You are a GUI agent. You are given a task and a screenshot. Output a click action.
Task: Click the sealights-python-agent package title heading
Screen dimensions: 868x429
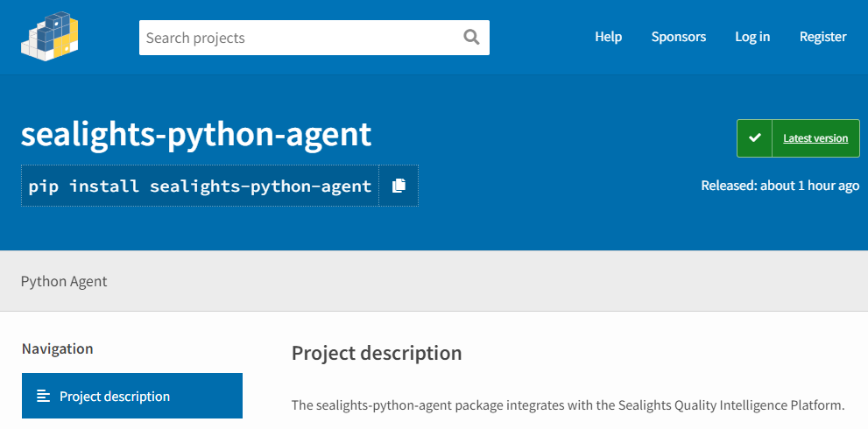pyautogui.click(x=196, y=134)
